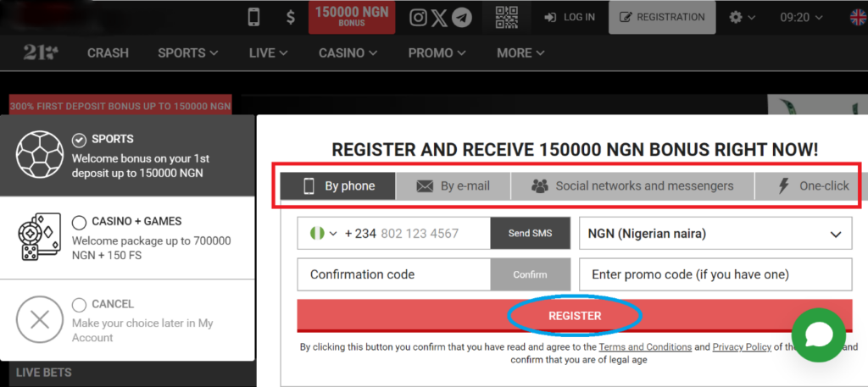Switch to Social networks and messengers tab
The image size is (868, 387).
[x=632, y=186]
